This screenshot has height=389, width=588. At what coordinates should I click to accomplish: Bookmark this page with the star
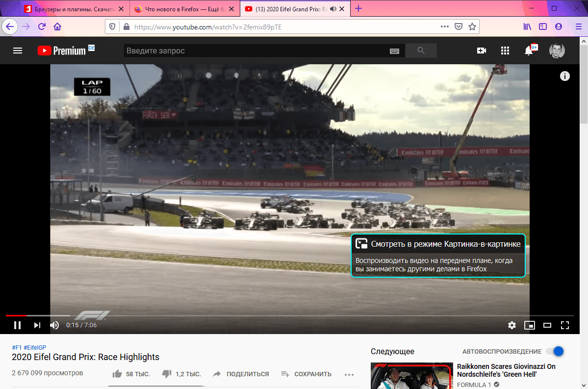[472, 26]
